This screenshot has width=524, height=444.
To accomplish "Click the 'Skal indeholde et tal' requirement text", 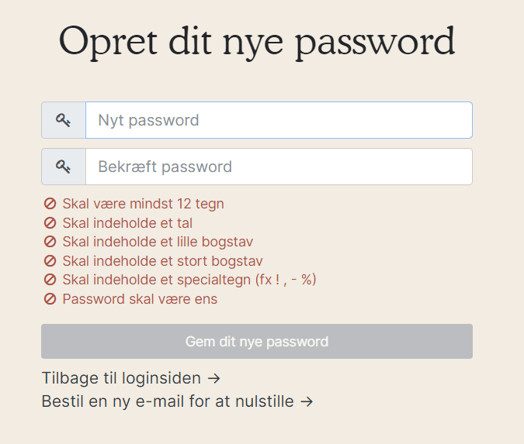I will pyautogui.click(x=128, y=223).
